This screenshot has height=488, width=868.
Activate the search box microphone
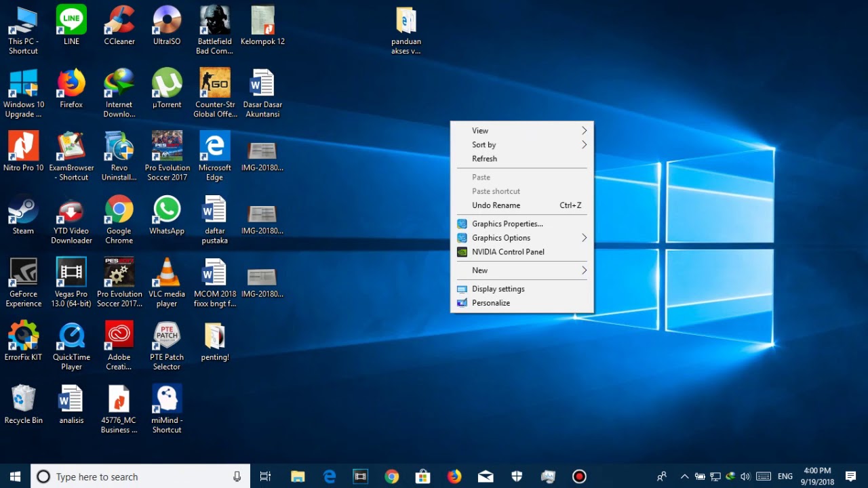237,476
